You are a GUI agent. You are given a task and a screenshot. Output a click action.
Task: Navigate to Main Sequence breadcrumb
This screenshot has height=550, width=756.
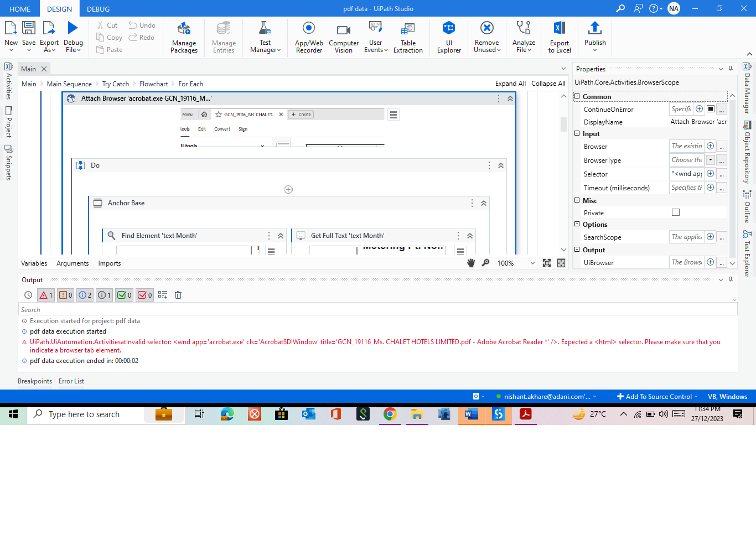point(69,84)
